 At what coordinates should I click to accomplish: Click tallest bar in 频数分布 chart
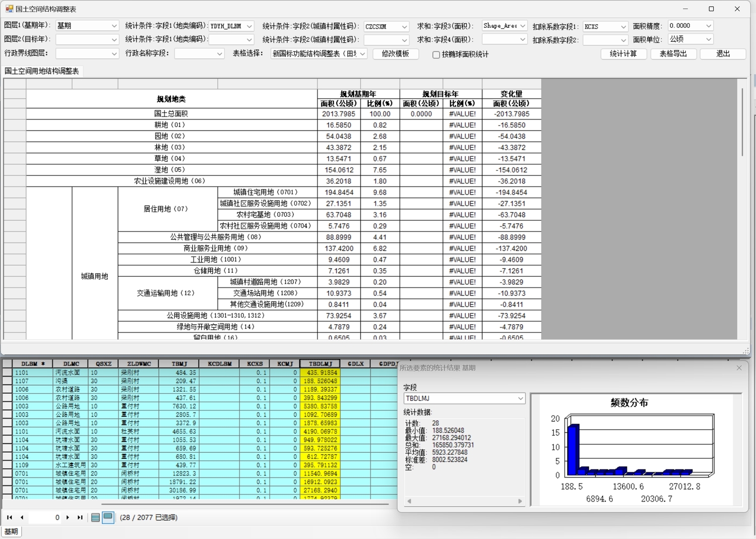tap(573, 450)
